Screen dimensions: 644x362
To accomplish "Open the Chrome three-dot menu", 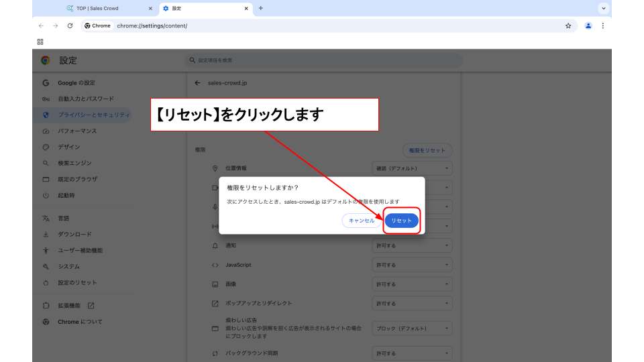I will pyautogui.click(x=602, y=25).
